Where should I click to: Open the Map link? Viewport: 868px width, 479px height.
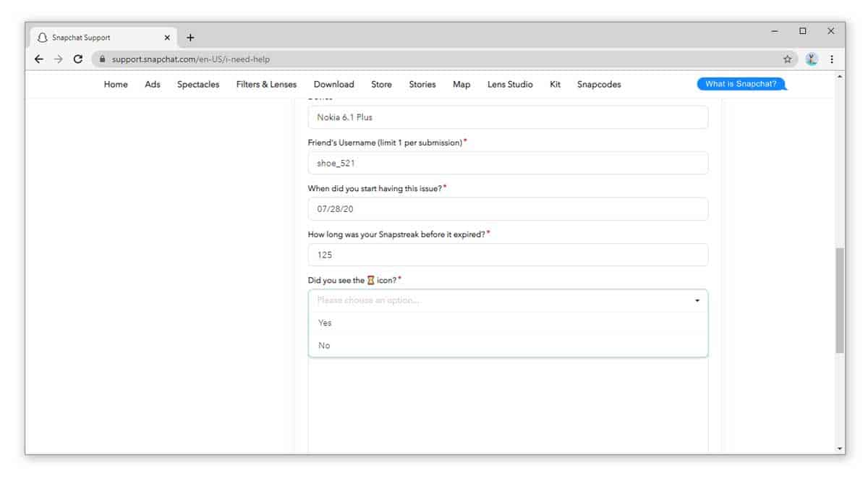point(461,85)
